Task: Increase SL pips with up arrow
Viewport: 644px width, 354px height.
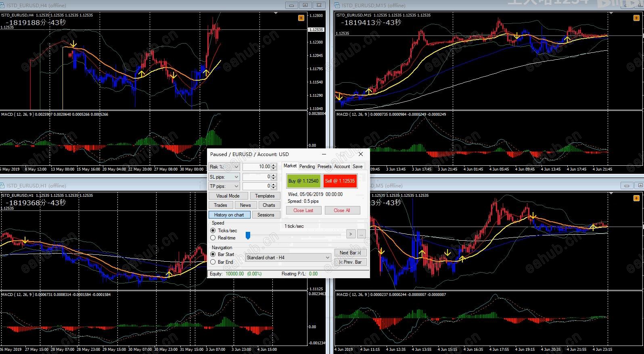Action: tap(274, 175)
